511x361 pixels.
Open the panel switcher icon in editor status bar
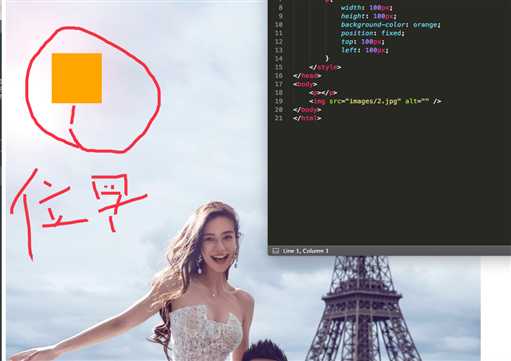275,251
